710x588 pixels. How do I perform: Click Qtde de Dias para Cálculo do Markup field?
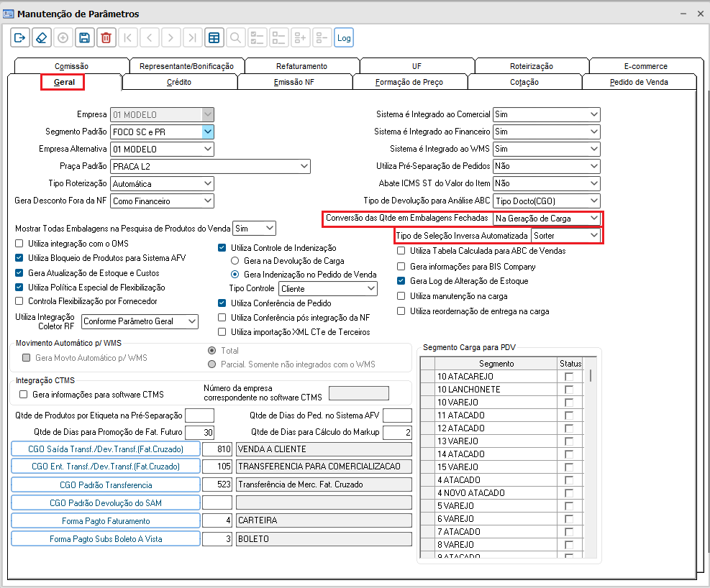coord(397,433)
